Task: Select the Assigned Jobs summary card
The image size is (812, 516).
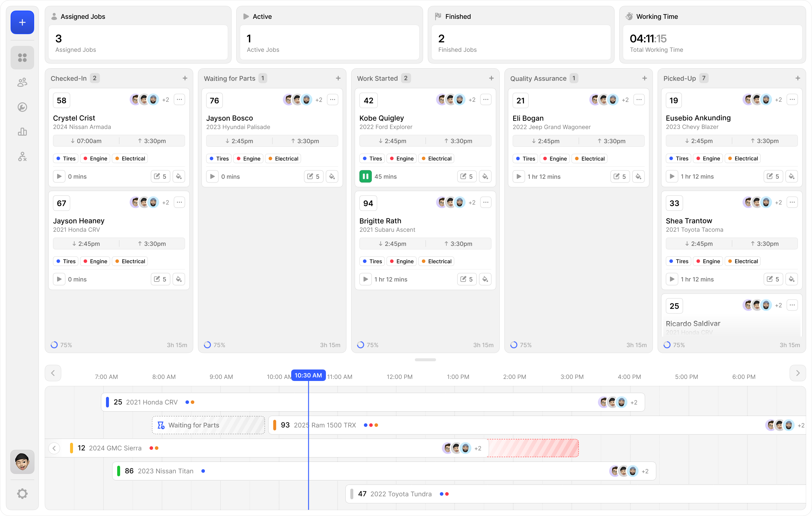Action: pos(138,42)
